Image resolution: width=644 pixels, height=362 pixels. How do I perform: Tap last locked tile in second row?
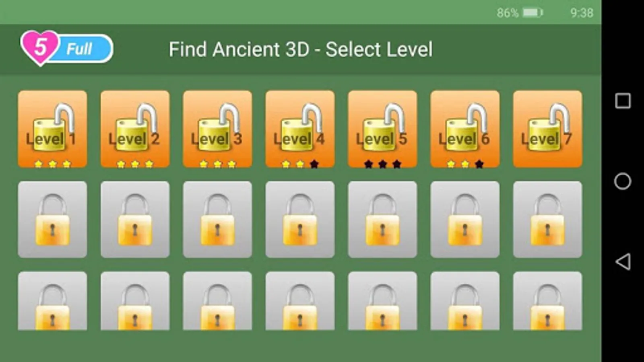(x=547, y=219)
